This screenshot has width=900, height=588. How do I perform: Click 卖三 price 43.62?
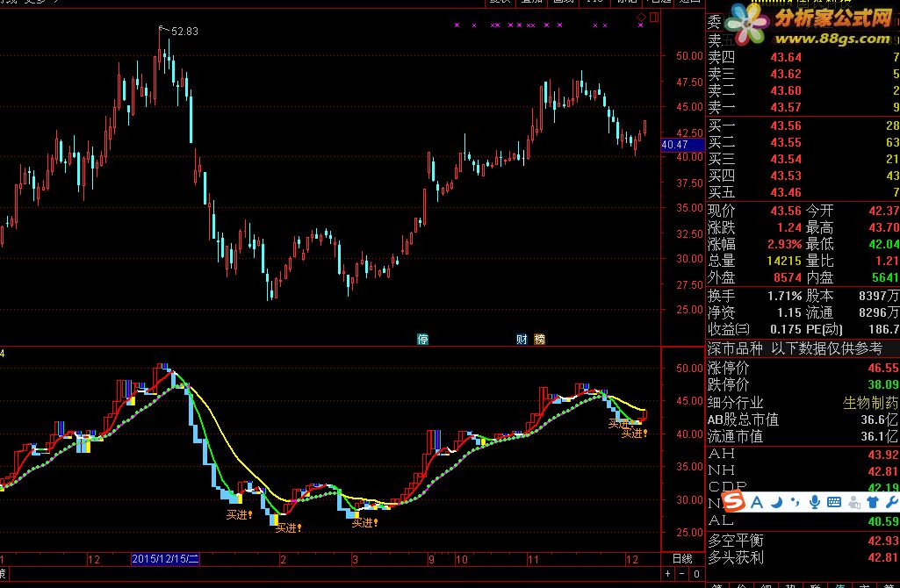pyautogui.click(x=786, y=74)
